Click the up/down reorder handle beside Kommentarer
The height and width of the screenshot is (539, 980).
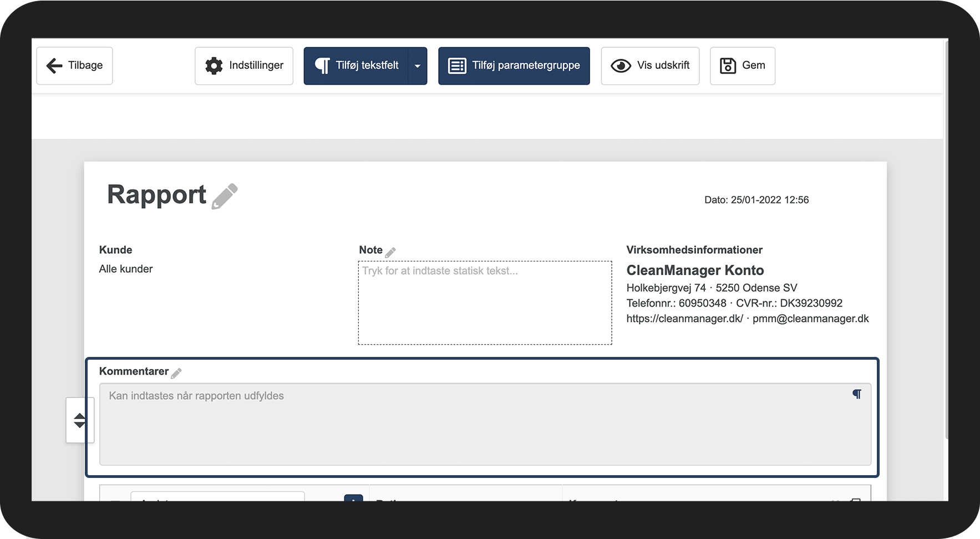pyautogui.click(x=80, y=420)
